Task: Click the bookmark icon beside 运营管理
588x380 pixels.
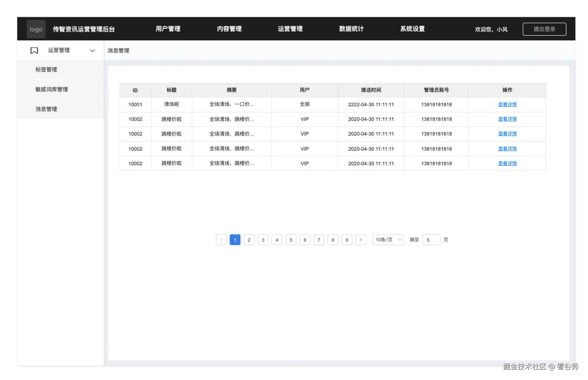Action: point(34,51)
